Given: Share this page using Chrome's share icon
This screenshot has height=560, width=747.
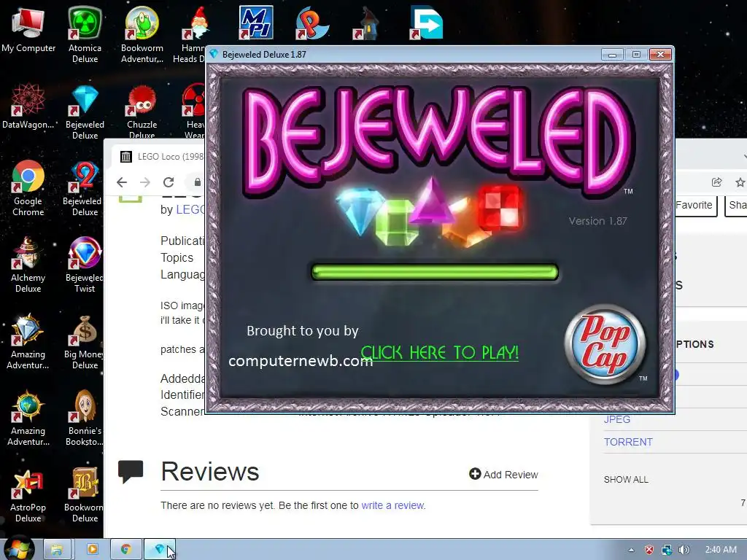Looking at the screenshot, I should point(716,182).
